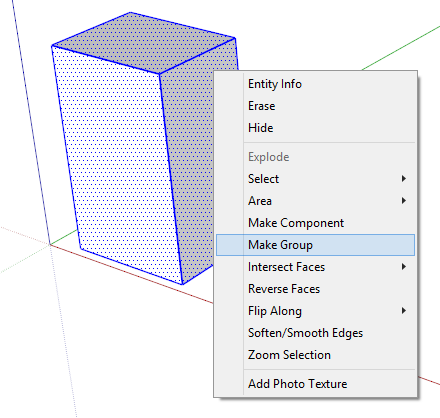The width and height of the screenshot is (440, 418).
Task: Click the Area menu label
Action: coord(260,201)
